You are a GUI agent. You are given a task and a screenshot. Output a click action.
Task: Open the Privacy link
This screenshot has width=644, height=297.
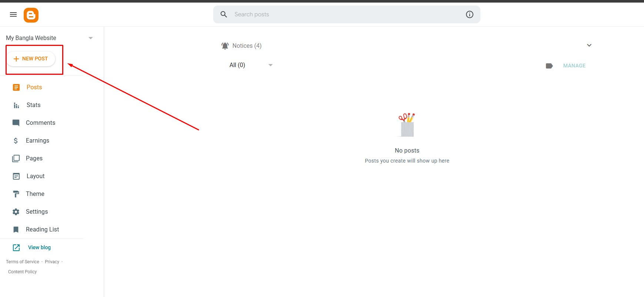click(52, 262)
